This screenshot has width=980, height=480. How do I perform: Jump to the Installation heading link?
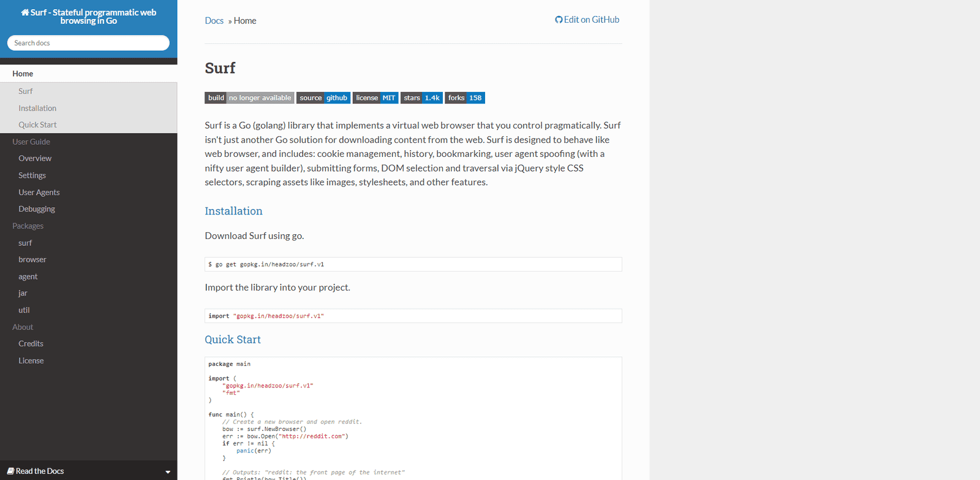pos(233,211)
